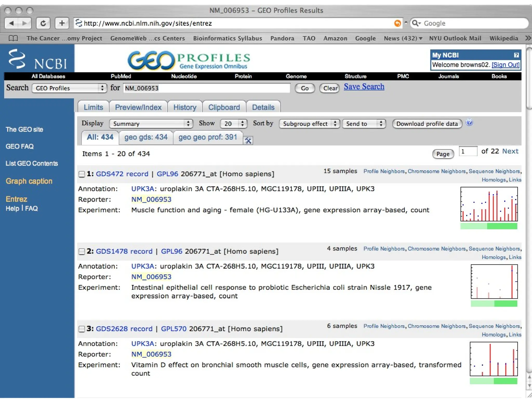Click the browser back arrow button

[11, 23]
